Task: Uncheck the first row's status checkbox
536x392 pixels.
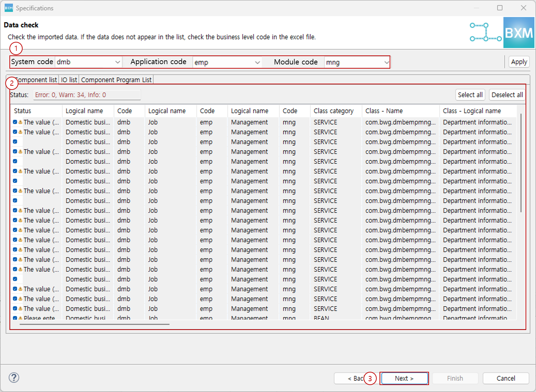Action: pyautogui.click(x=15, y=122)
